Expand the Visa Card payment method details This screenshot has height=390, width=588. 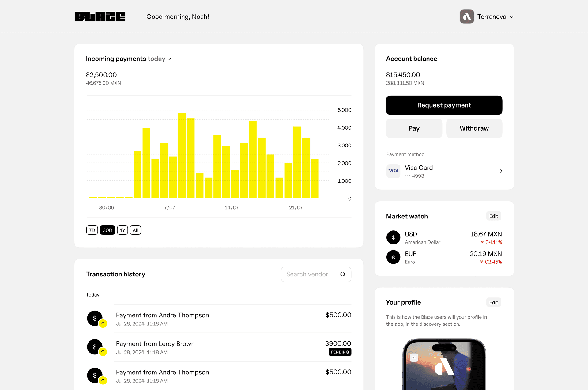coord(501,171)
